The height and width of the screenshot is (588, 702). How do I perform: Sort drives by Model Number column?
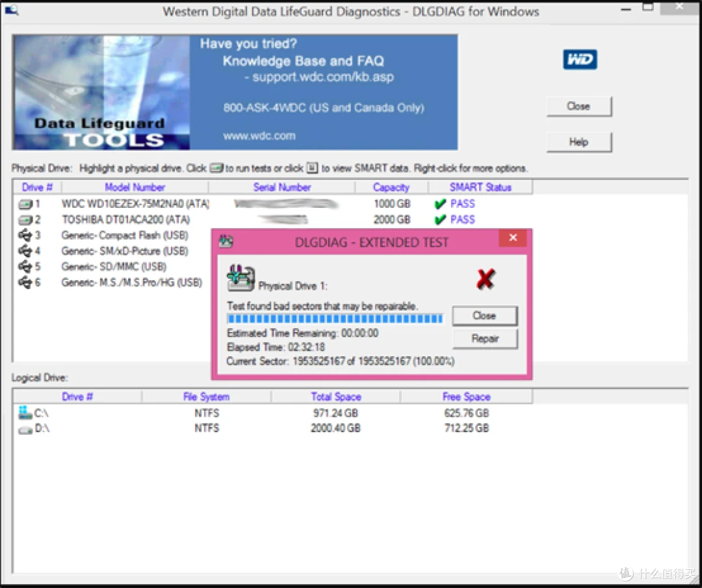click(x=135, y=187)
